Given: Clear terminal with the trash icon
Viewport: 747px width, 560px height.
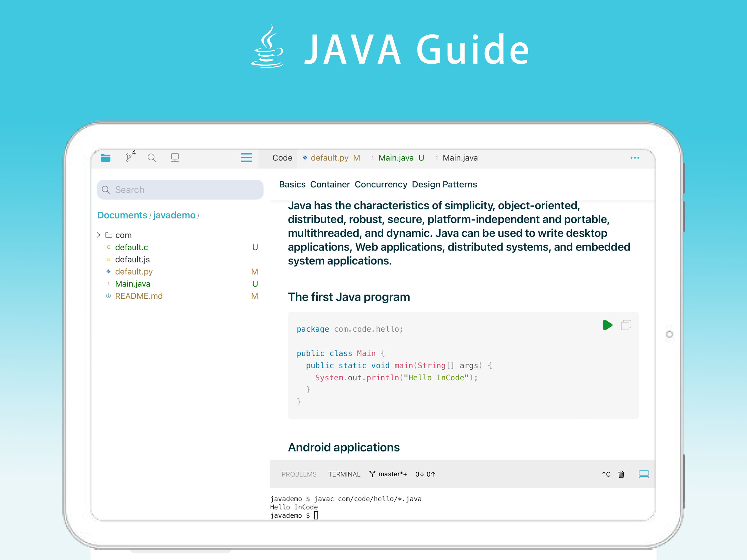Looking at the screenshot, I should click(x=621, y=474).
